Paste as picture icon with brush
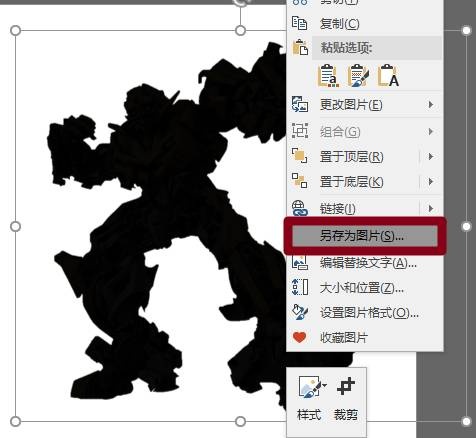476x438 pixels. [x=358, y=76]
